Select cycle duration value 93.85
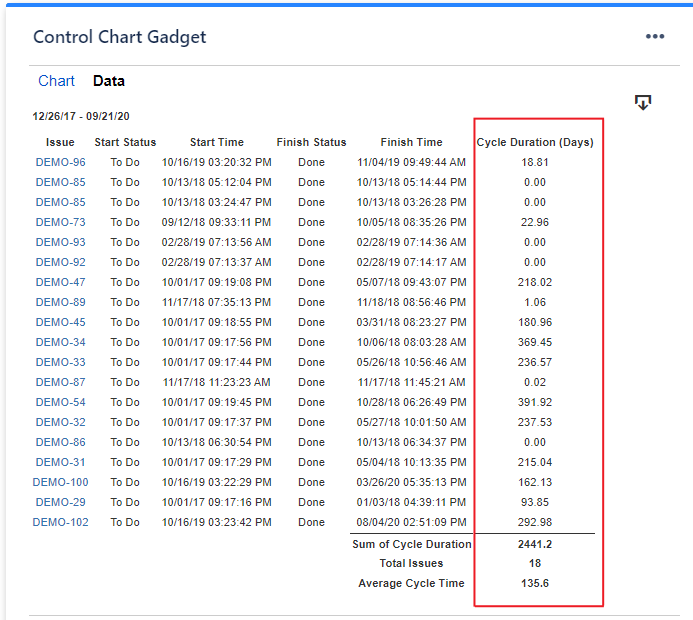Image resolution: width=693 pixels, height=620 pixels. pos(535,502)
